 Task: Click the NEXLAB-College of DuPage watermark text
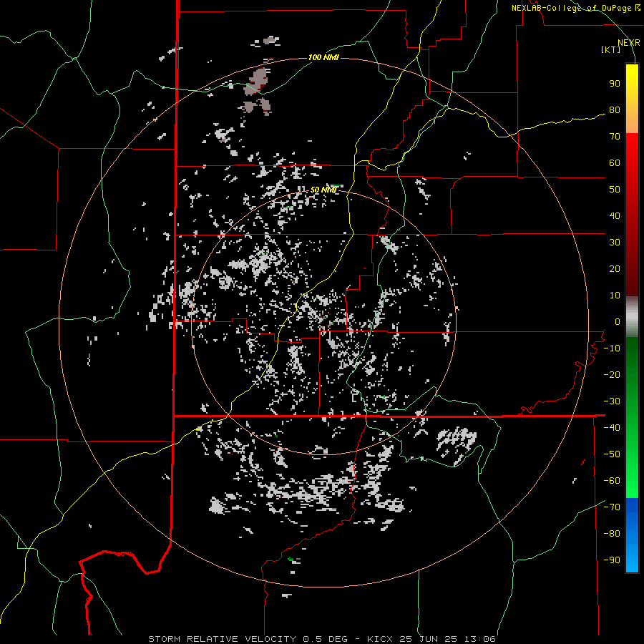[x=575, y=8]
